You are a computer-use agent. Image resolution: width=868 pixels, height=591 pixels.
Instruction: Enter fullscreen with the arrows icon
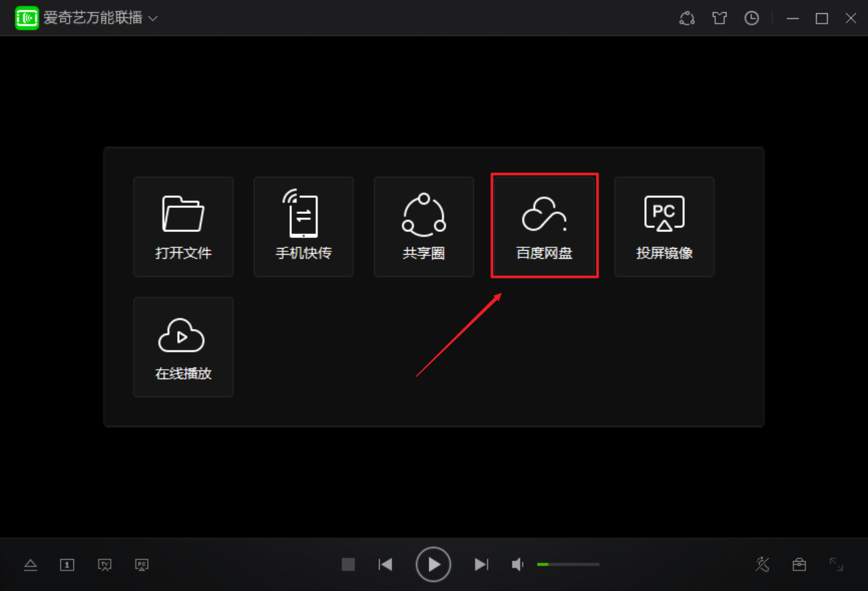[x=837, y=565]
